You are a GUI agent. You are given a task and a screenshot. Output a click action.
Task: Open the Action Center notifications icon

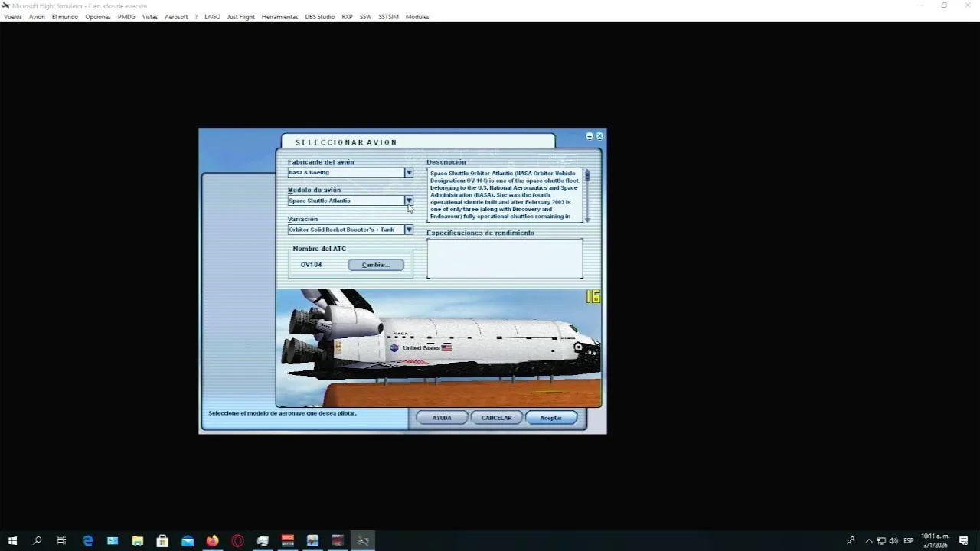(x=964, y=541)
